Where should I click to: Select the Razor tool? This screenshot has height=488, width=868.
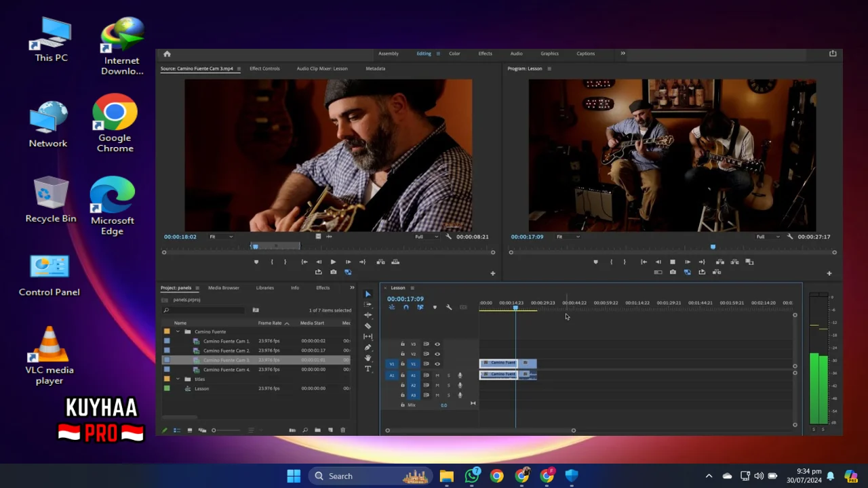point(368,326)
